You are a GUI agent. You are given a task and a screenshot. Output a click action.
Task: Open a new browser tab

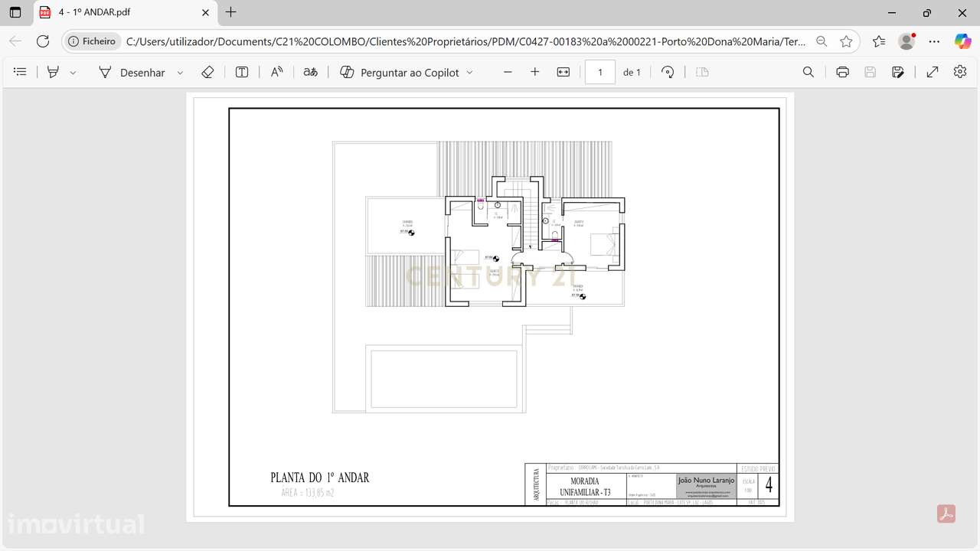pyautogui.click(x=230, y=12)
